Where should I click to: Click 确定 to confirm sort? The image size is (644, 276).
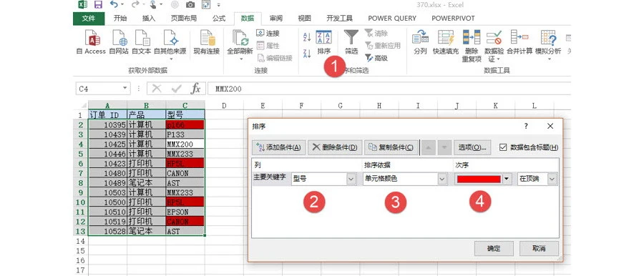[494, 249]
